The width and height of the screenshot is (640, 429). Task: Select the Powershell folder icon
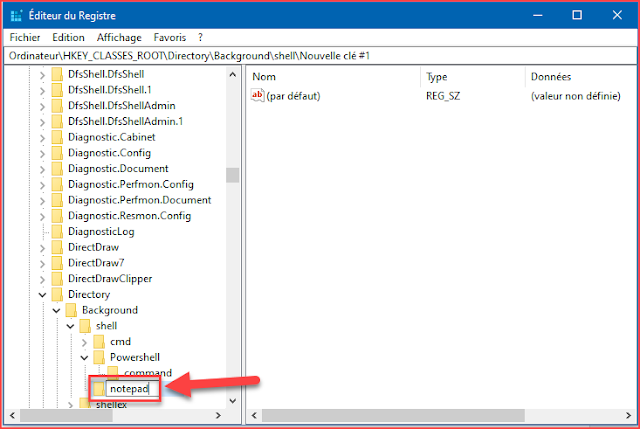pos(99,358)
